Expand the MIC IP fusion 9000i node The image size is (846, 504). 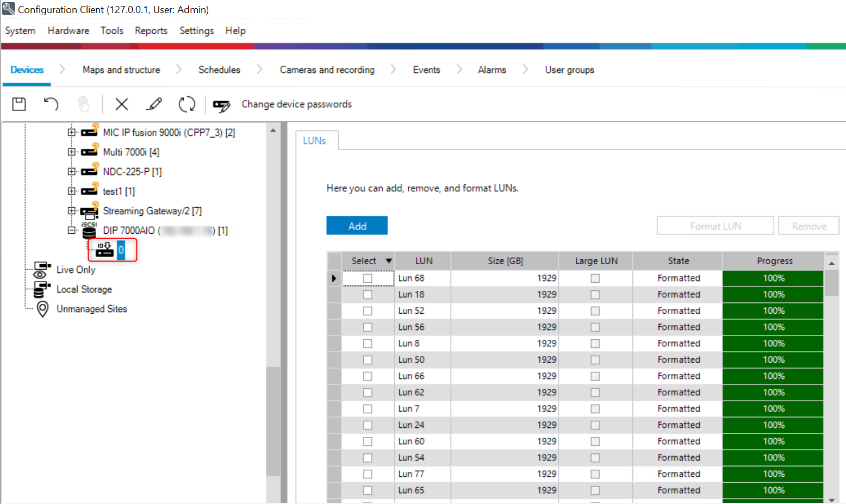point(72,132)
